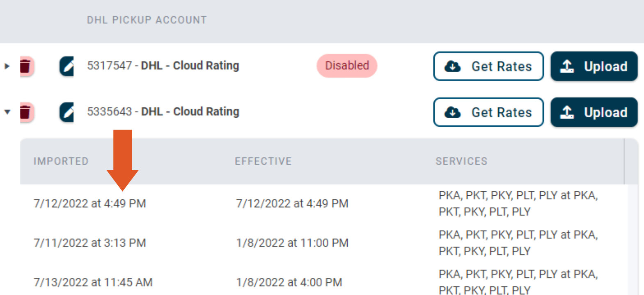Click the rates table vertical scrollbar
This screenshot has width=644, height=295.
coord(633,238)
